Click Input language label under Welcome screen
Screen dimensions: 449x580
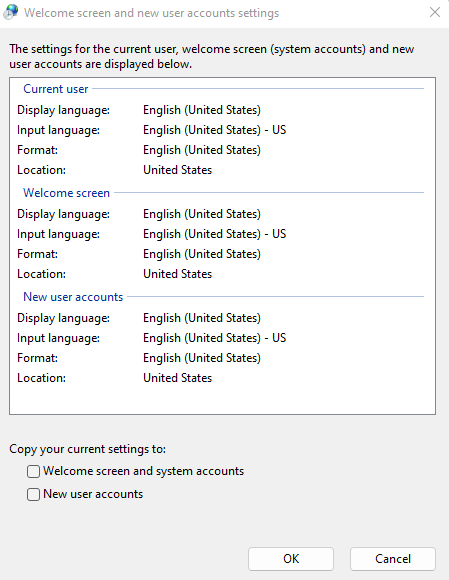tap(58, 234)
